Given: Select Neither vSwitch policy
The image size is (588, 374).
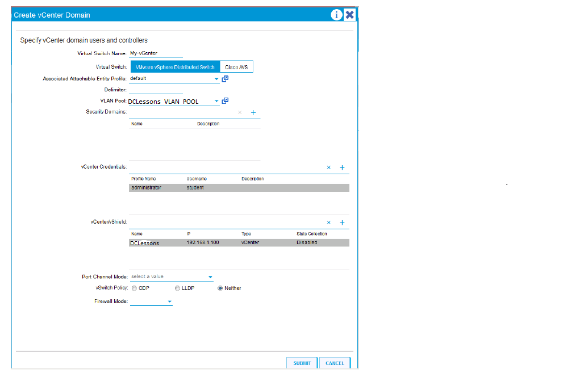Looking at the screenshot, I should [x=220, y=288].
